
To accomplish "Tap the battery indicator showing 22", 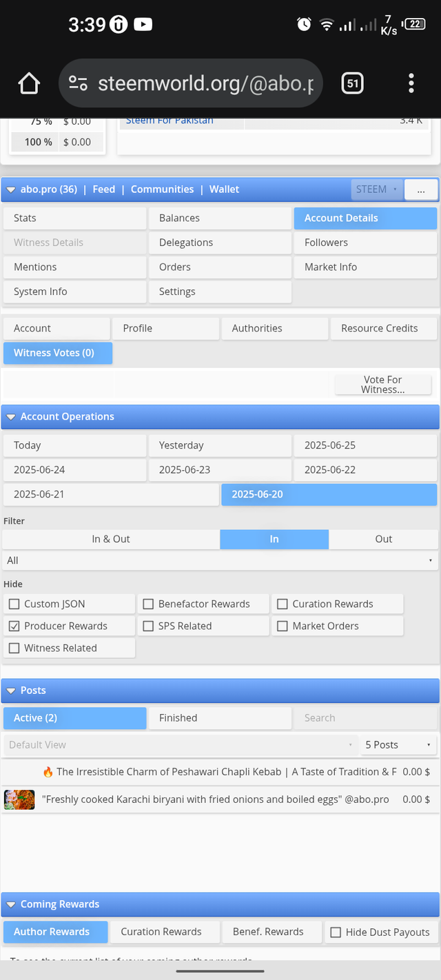I will (x=414, y=24).
